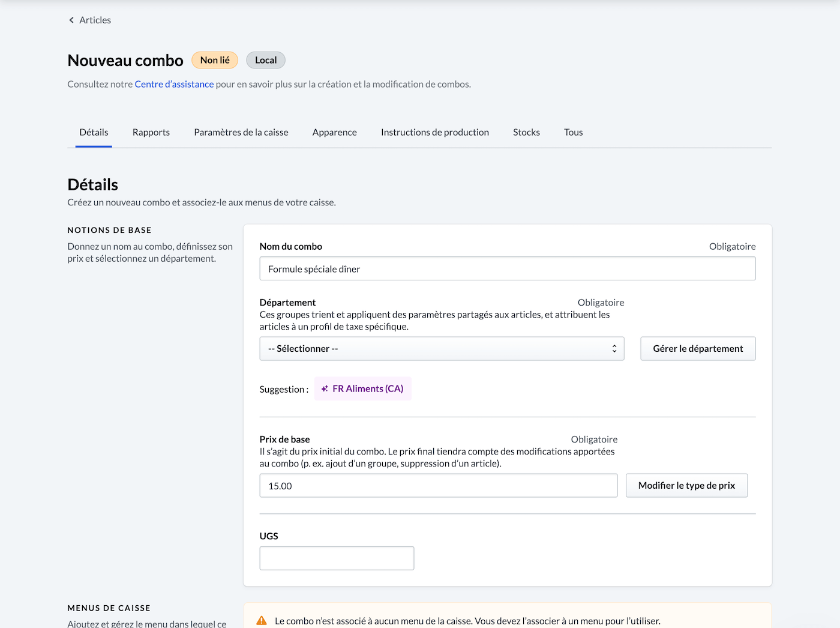
Task: Click the UGS field label
Action: (x=269, y=536)
